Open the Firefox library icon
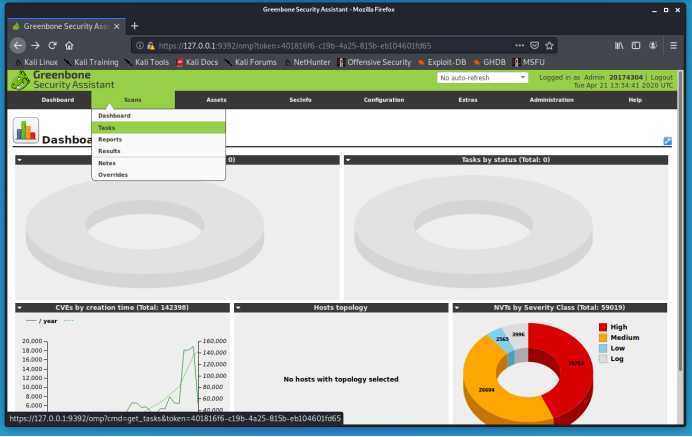The image size is (692, 437). (x=619, y=45)
